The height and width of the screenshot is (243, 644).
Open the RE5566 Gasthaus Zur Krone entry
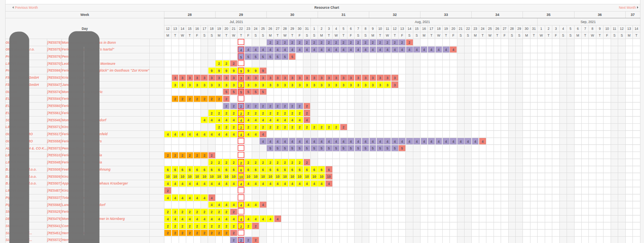tap(98, 70)
